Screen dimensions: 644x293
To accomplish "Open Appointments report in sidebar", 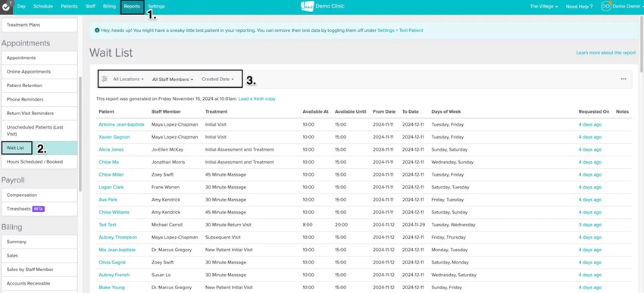I will [x=39, y=58].
